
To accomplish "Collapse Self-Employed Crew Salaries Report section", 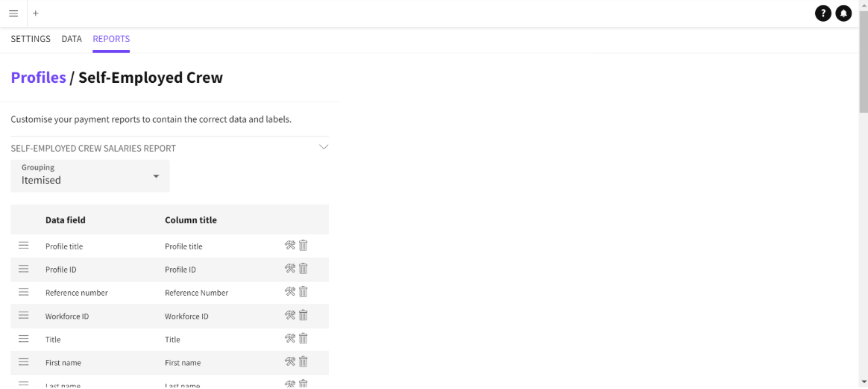I will 324,147.
